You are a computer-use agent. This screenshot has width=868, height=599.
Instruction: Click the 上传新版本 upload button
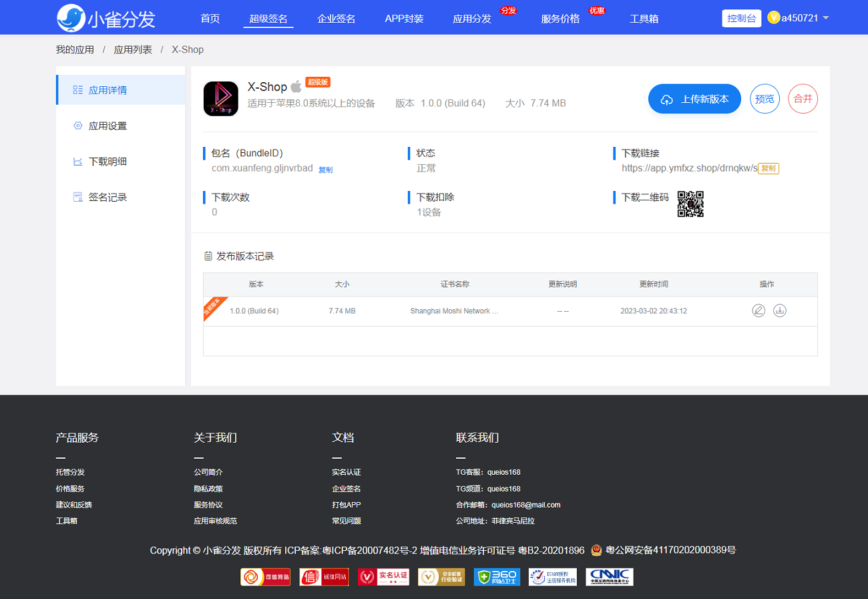(694, 99)
